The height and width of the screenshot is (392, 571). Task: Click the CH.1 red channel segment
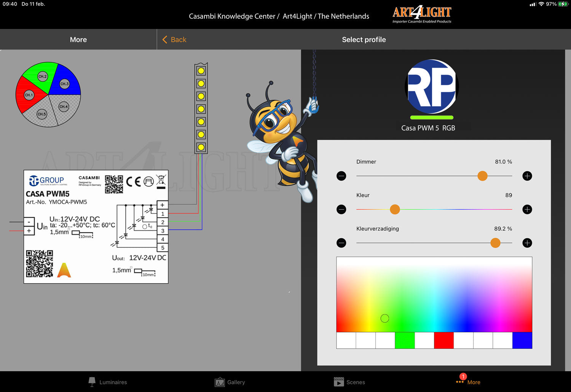coord(28,94)
